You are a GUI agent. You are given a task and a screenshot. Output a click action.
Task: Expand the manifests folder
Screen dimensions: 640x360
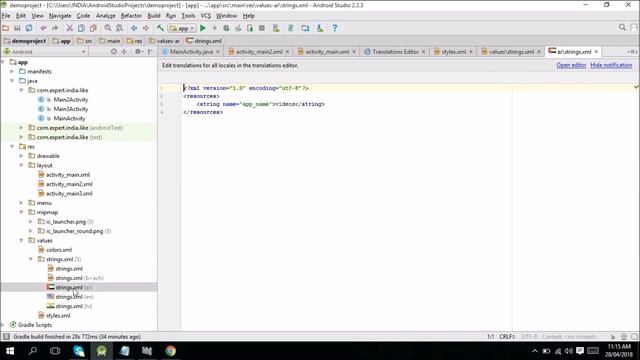tap(12, 71)
